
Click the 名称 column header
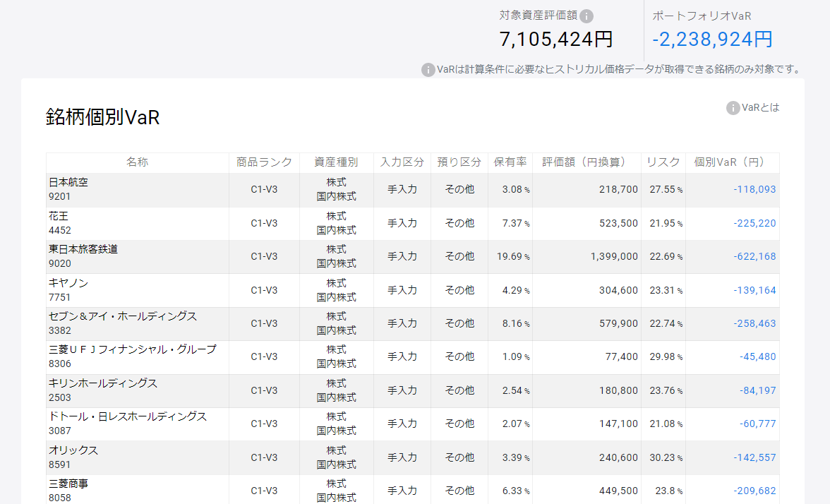pos(137,162)
